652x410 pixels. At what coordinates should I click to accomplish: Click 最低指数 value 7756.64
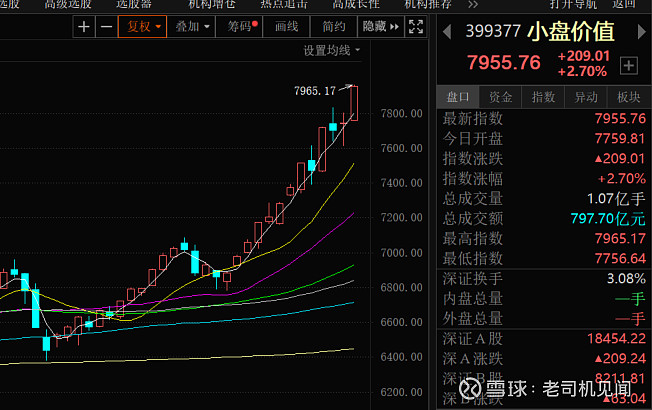point(620,259)
